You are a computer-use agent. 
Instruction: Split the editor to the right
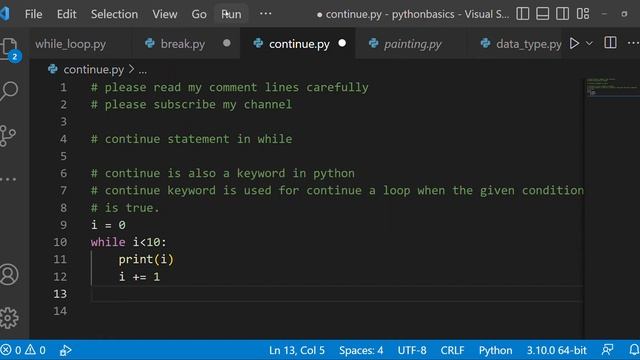(610, 43)
